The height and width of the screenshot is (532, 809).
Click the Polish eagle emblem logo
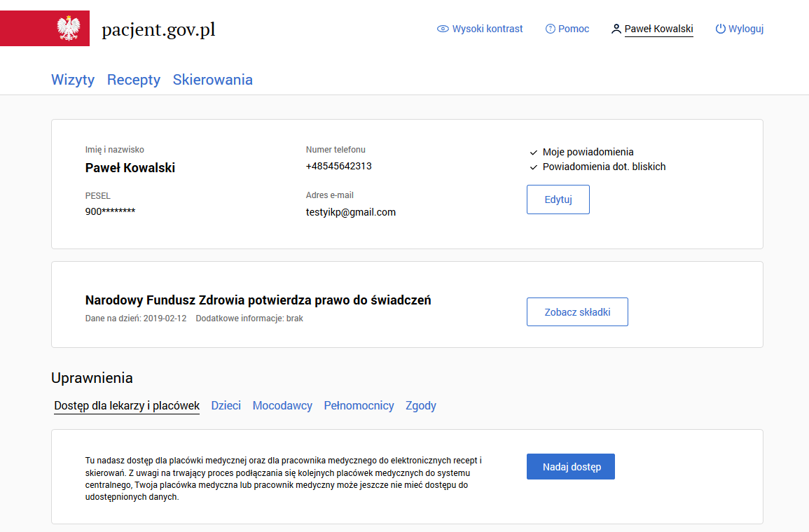pyautogui.click(x=68, y=29)
